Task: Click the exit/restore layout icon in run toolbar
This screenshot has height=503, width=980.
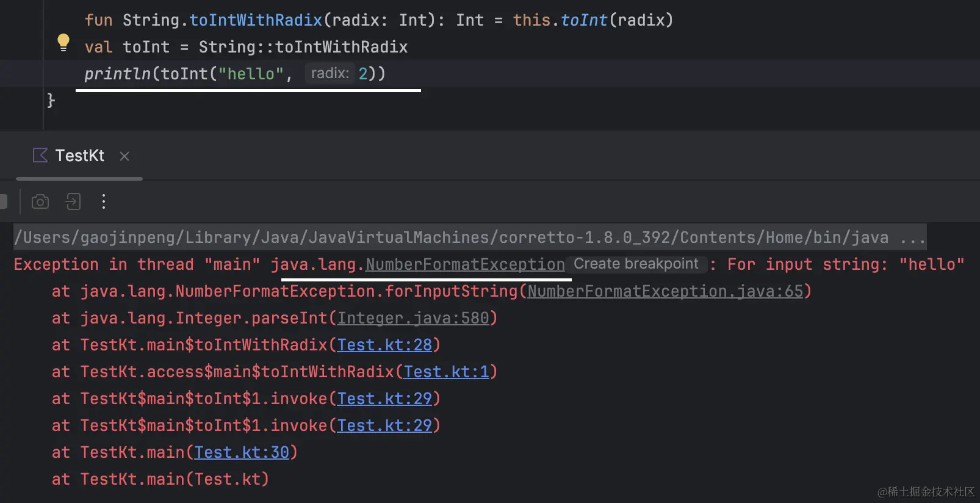Action: [x=73, y=201]
